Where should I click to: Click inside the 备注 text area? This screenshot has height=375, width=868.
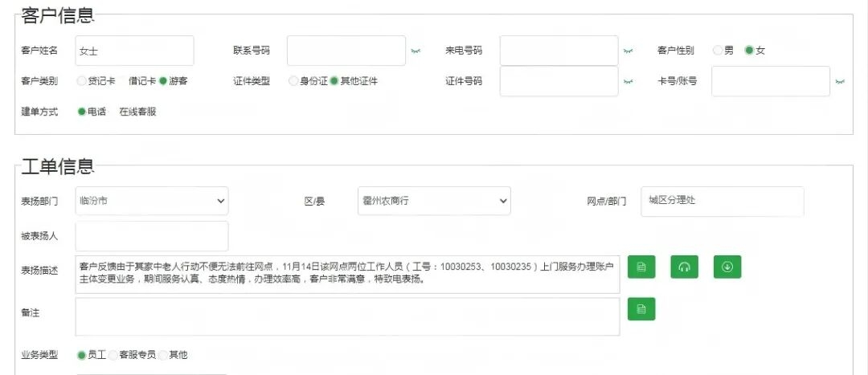coord(347,316)
